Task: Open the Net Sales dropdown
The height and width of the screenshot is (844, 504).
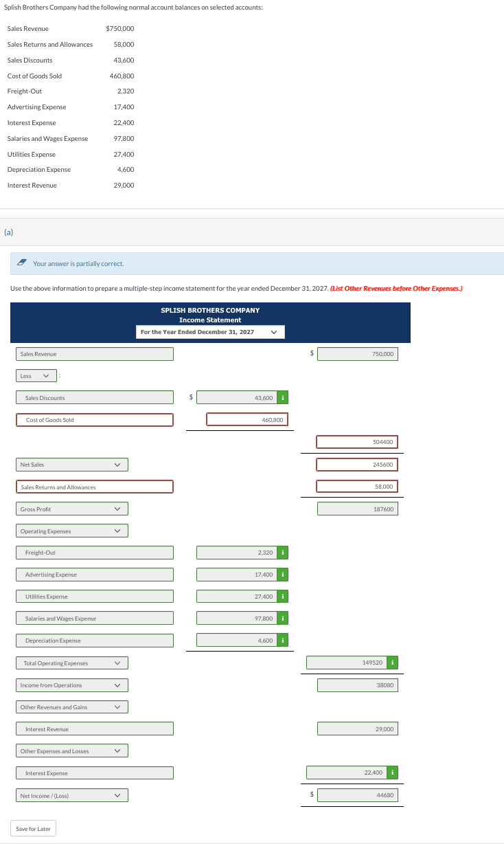Action: (72, 465)
